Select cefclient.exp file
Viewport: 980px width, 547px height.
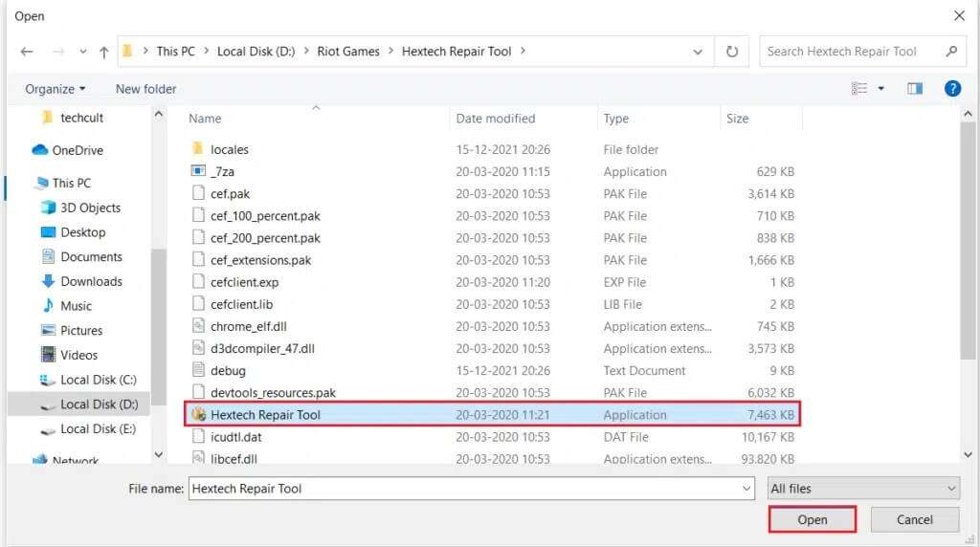(x=244, y=282)
